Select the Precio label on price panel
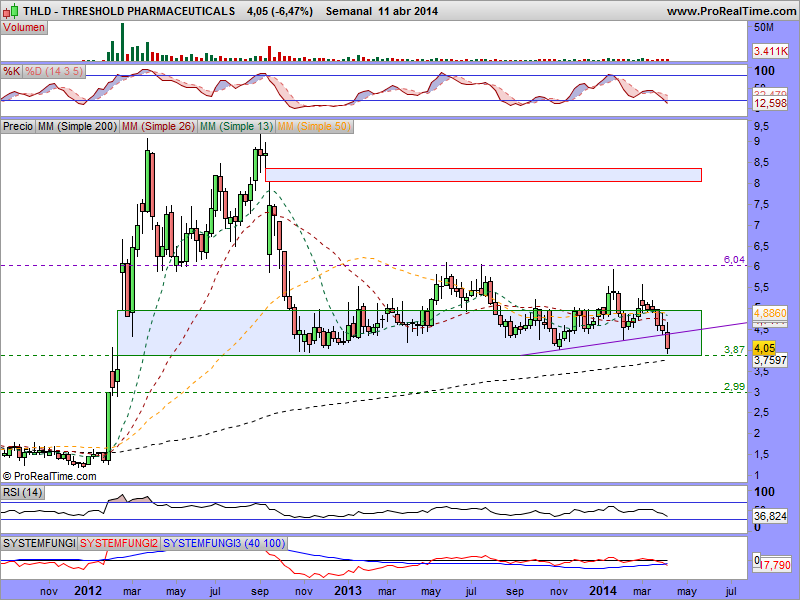800x600 pixels. click(x=18, y=127)
